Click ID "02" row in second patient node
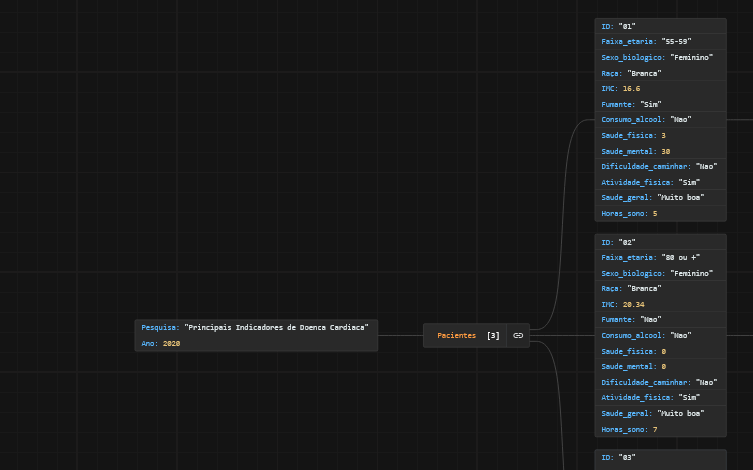This screenshot has height=470, width=753. coord(660,242)
